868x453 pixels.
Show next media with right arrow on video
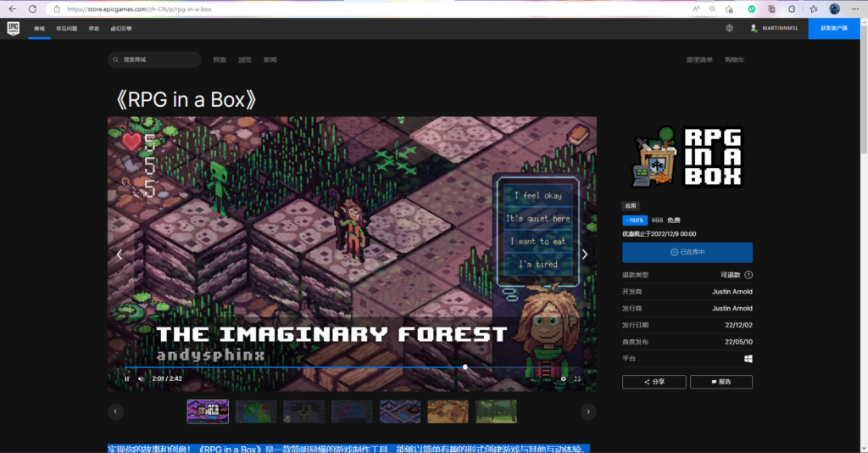tap(585, 254)
